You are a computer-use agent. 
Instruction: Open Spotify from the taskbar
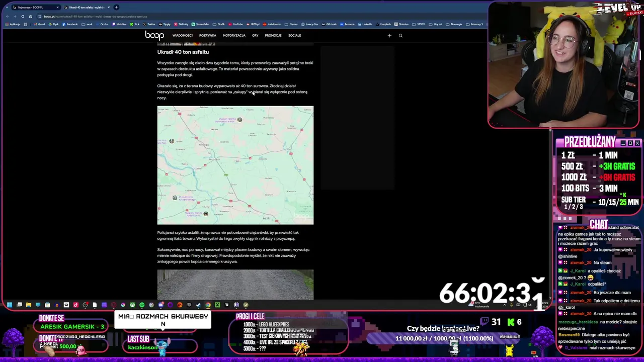[x=142, y=305]
